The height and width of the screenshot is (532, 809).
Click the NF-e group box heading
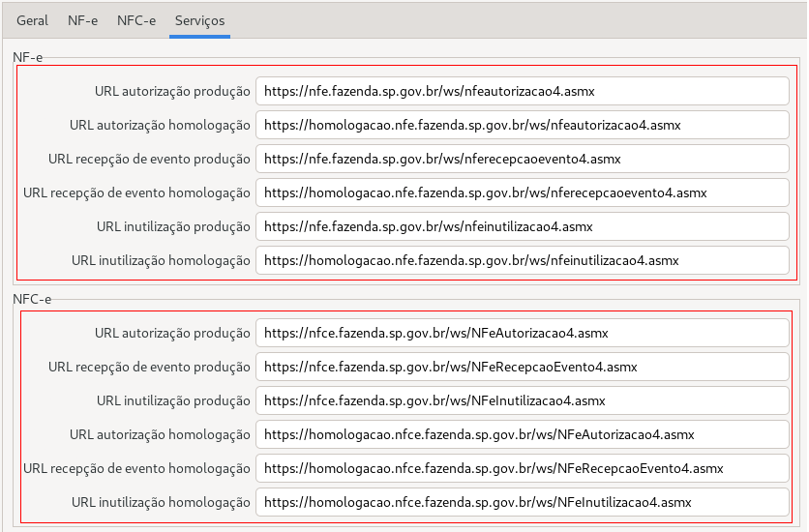[x=27, y=57]
